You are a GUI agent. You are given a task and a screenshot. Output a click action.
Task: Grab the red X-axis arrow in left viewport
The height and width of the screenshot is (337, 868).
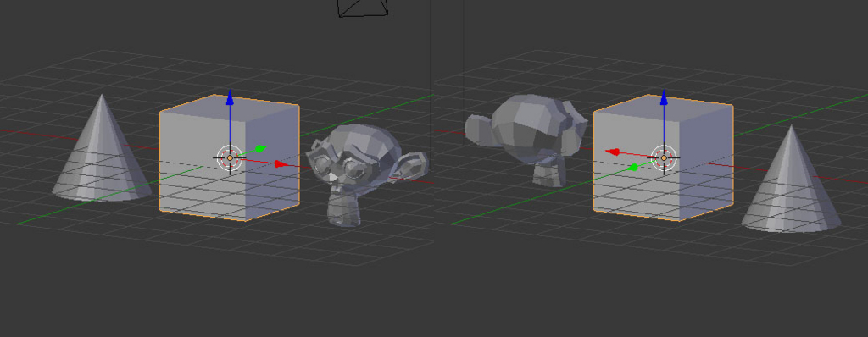281,163
